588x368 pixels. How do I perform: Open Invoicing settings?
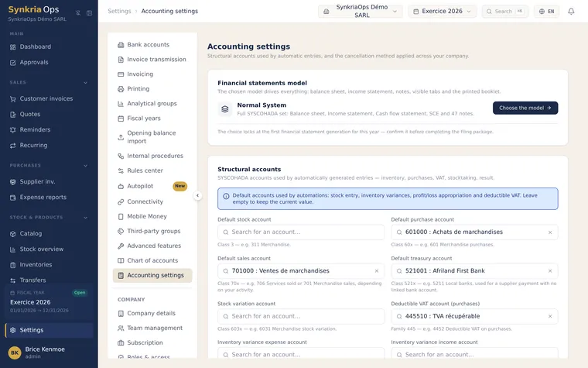pyautogui.click(x=152, y=74)
